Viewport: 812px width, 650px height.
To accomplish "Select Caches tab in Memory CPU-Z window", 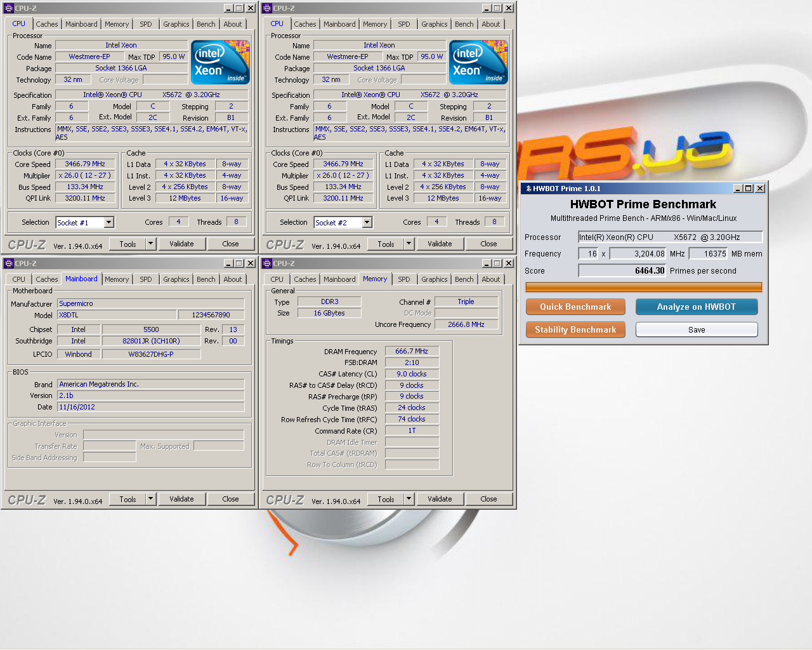I will click(x=304, y=279).
